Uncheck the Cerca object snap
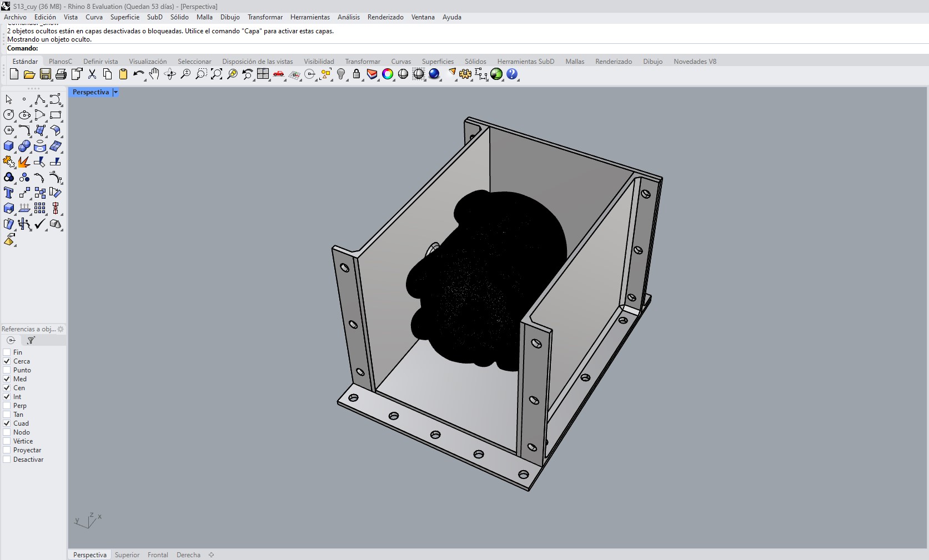This screenshot has width=929, height=560. (x=7, y=361)
